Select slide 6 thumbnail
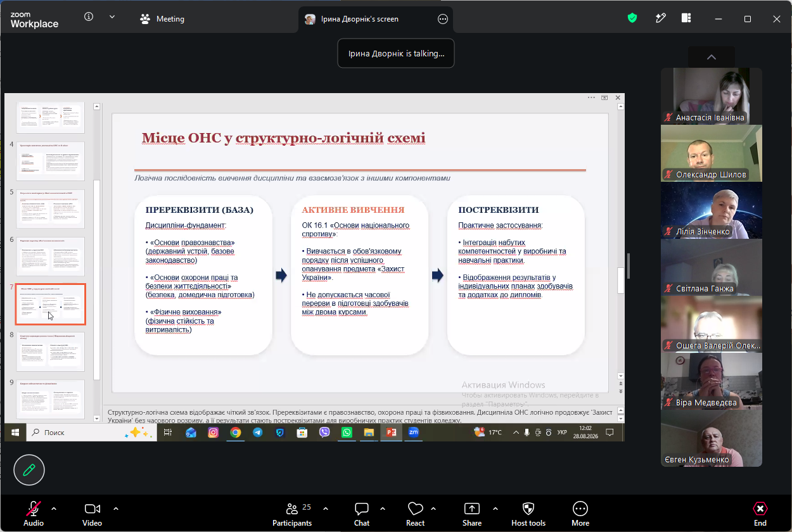The height and width of the screenshot is (532, 792). [50, 256]
